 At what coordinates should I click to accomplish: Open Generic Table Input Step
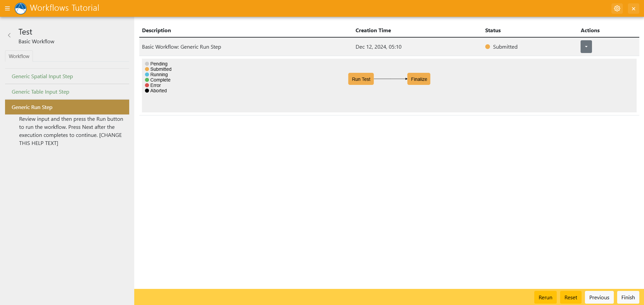click(x=40, y=92)
